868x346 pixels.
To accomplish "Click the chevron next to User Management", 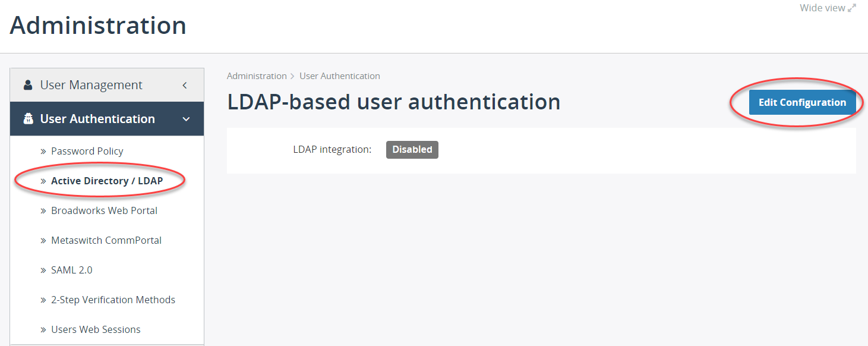I will [184, 84].
